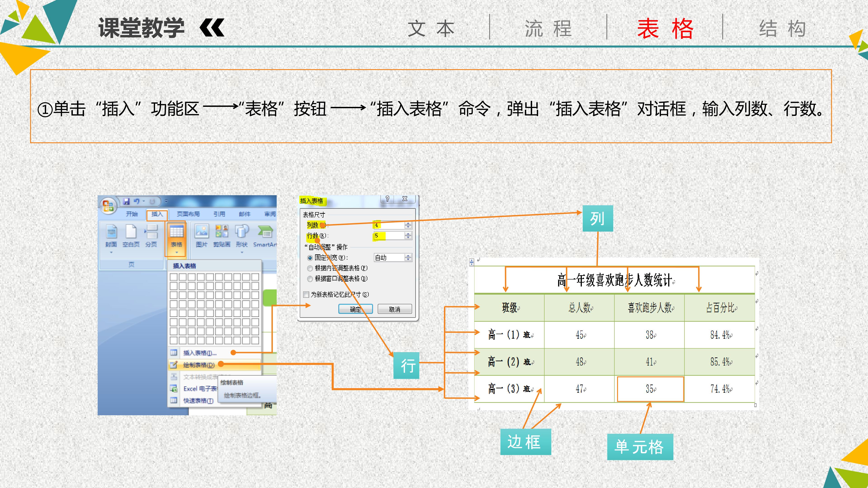This screenshot has height=488, width=868.
Task: Expand the 封面 dropdown arrow
Action: tap(111, 252)
